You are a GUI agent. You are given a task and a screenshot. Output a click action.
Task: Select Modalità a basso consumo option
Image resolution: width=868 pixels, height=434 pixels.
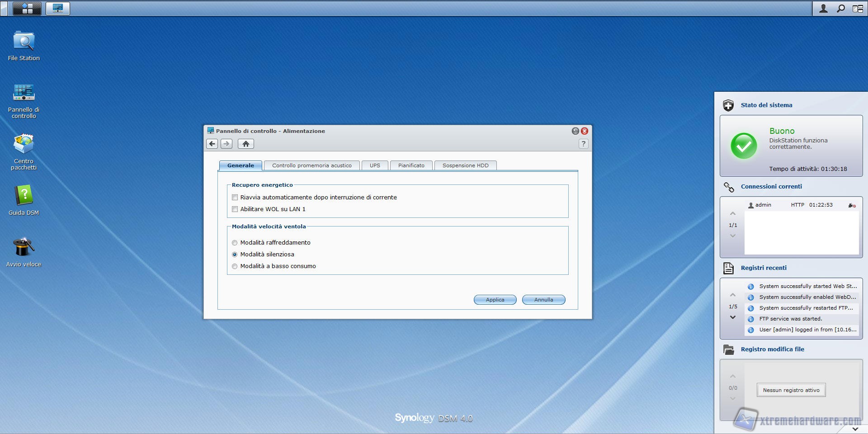click(235, 266)
